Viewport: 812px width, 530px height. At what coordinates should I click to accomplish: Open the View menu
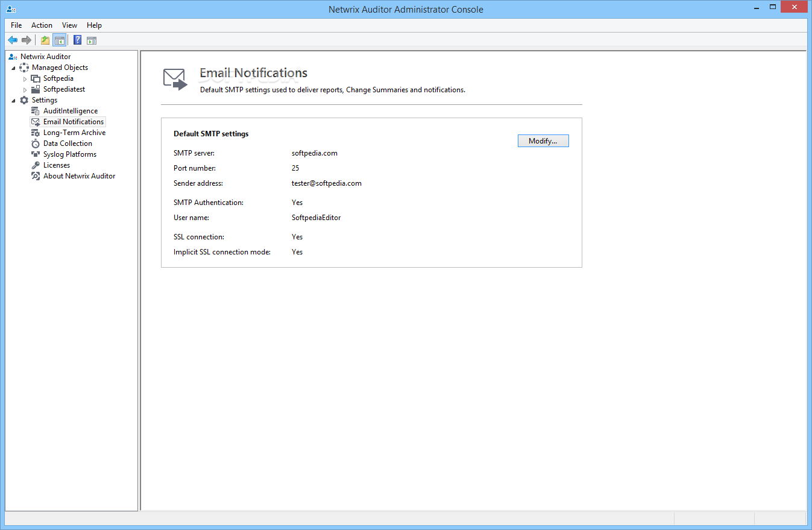click(x=70, y=25)
